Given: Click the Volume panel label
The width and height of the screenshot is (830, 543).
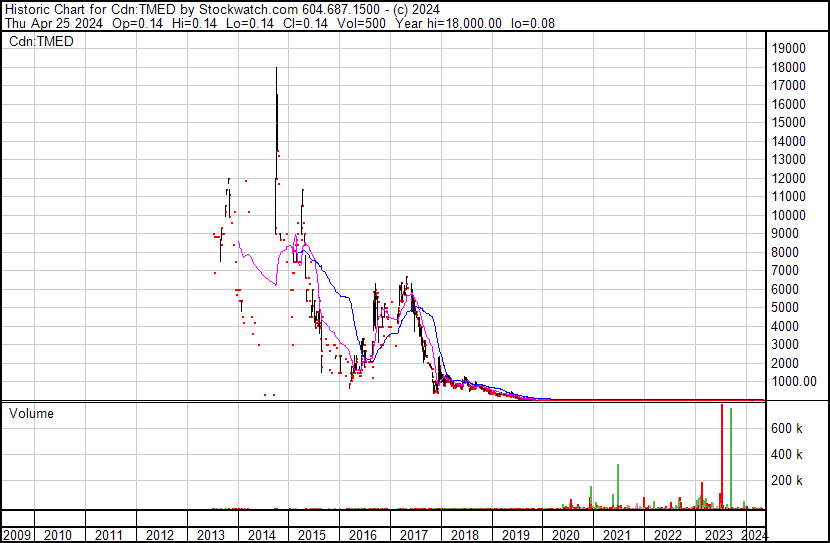Looking at the screenshot, I should tap(31, 413).
